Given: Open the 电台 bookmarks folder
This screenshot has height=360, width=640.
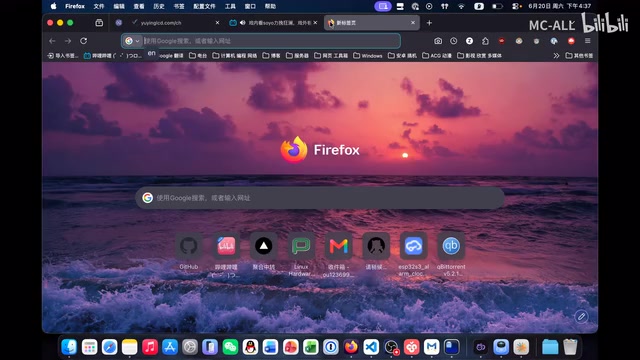Looking at the screenshot, I should pos(198,56).
